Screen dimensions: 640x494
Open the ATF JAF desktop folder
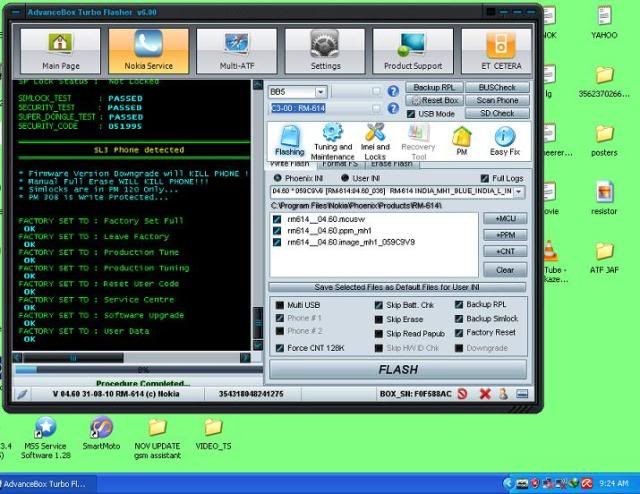click(604, 258)
